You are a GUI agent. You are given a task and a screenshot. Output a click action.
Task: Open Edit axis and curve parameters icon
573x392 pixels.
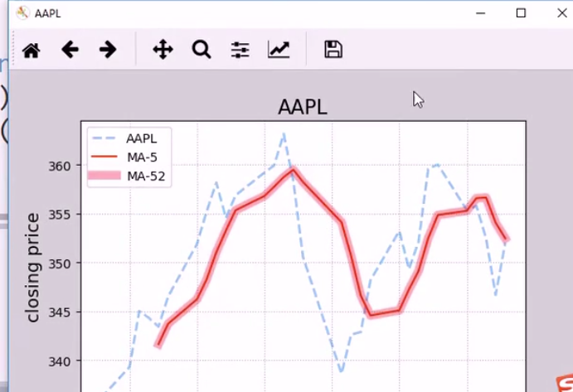point(279,50)
